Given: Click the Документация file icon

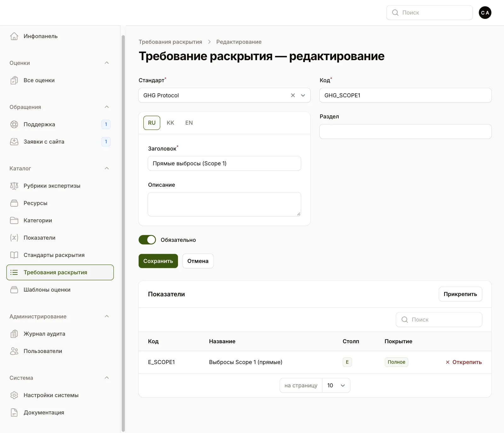Looking at the screenshot, I should tap(14, 413).
